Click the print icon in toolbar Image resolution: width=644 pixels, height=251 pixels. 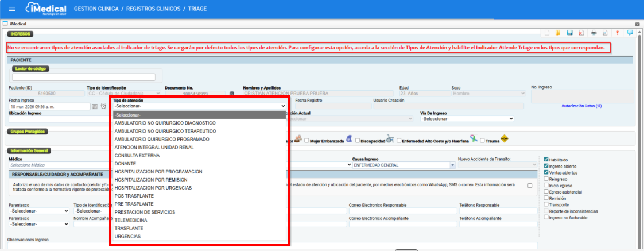pos(594,33)
